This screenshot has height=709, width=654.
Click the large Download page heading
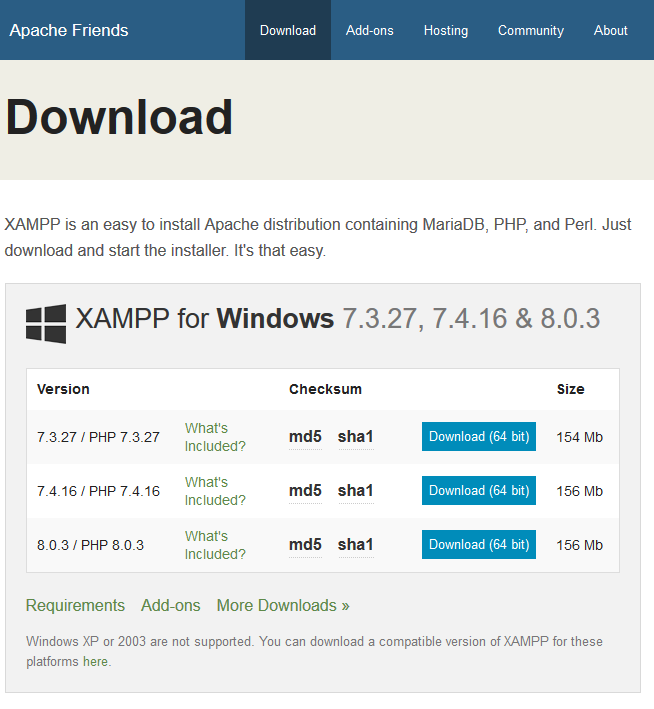pos(119,117)
